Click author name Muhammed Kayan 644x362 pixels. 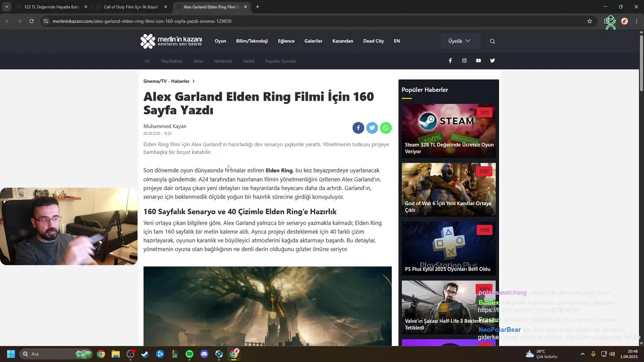click(165, 126)
